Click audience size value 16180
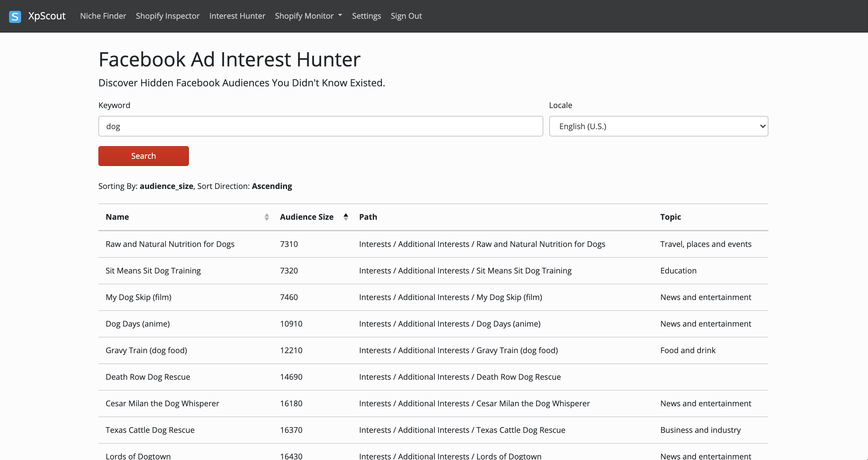The width and height of the screenshot is (868, 460). (x=291, y=403)
